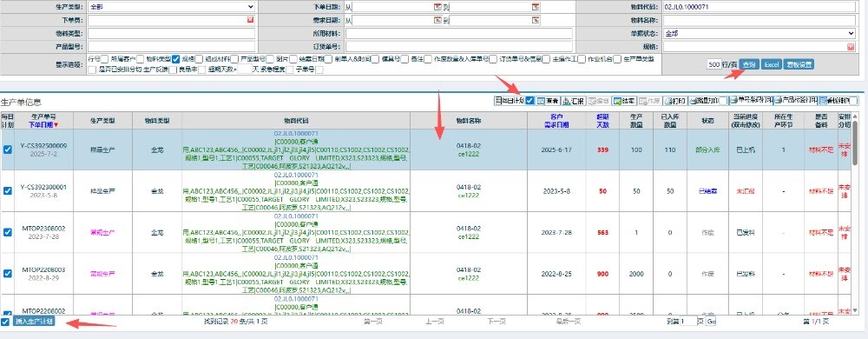Enable the 所属客户 display option checkbox
868x339 pixels.
pyautogui.click(x=140, y=59)
